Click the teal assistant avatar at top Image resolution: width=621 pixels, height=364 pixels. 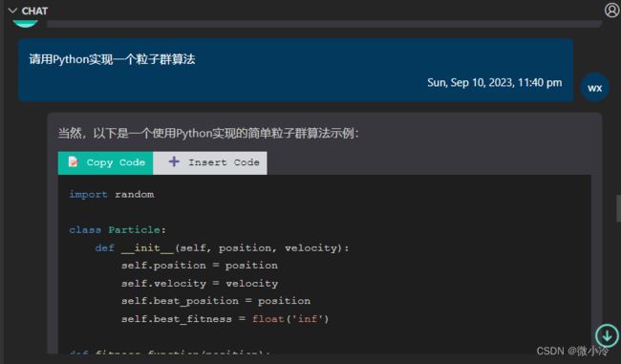(x=26, y=23)
